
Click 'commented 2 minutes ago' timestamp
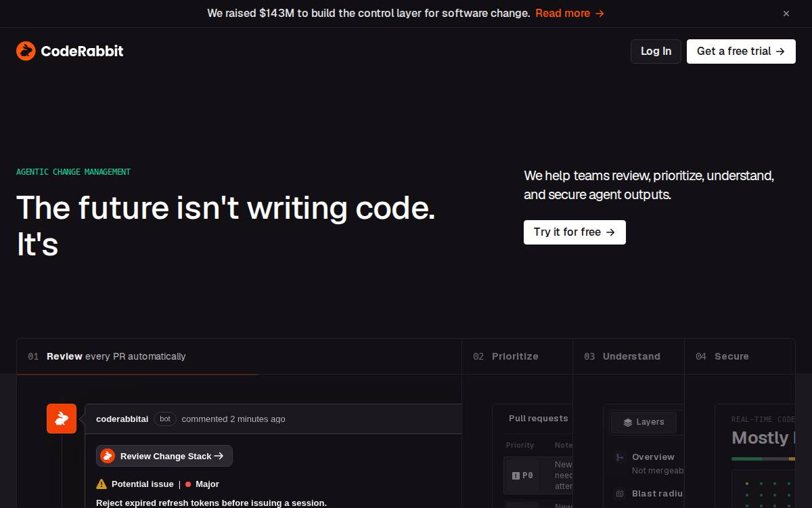point(233,419)
